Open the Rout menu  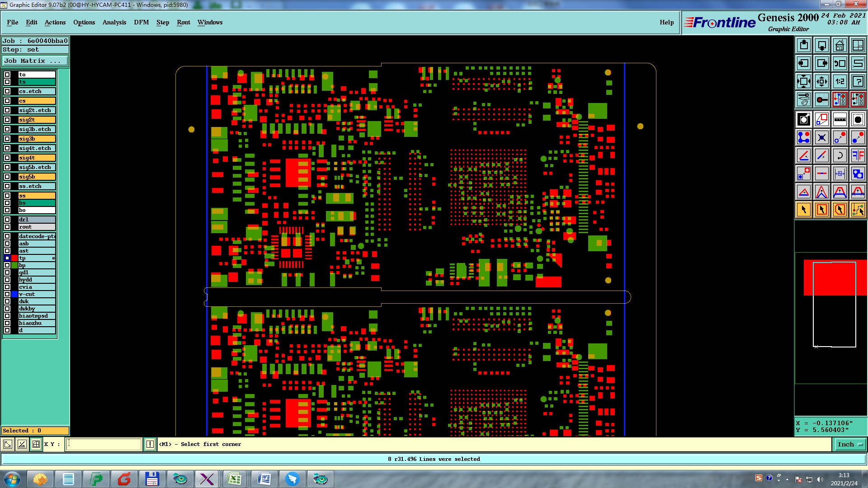coord(184,22)
